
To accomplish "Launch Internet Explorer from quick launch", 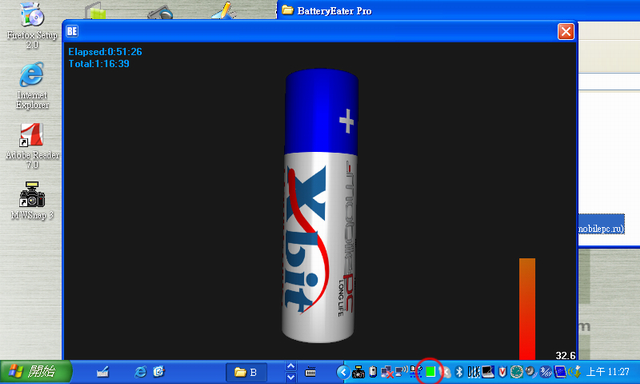I will tap(140, 372).
